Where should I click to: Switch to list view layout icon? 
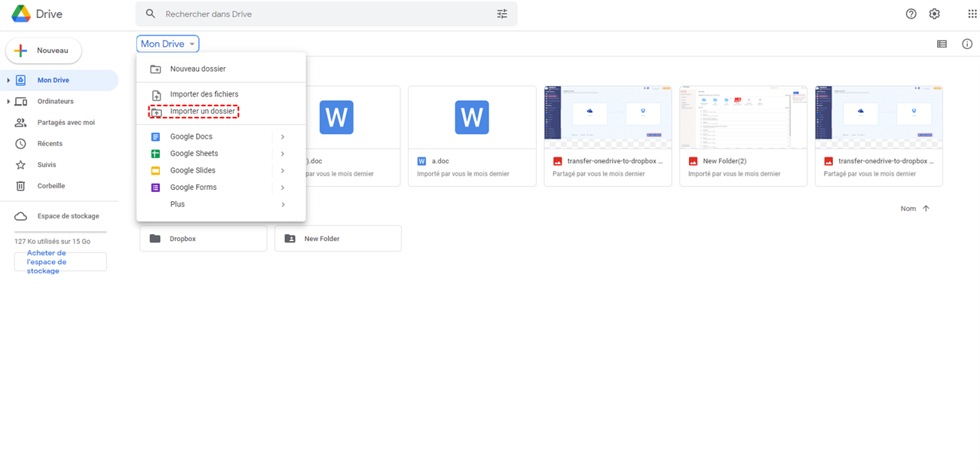[x=942, y=44]
